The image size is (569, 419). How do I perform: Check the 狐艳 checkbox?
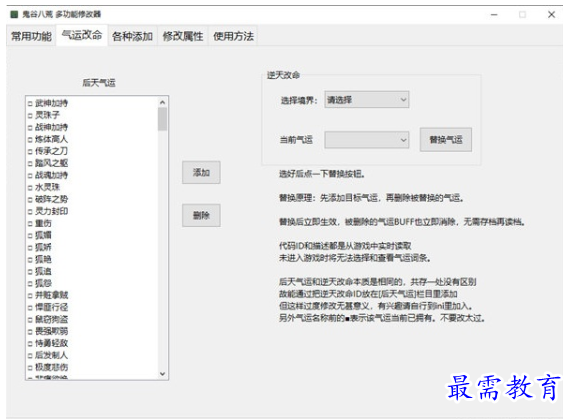click(x=30, y=260)
